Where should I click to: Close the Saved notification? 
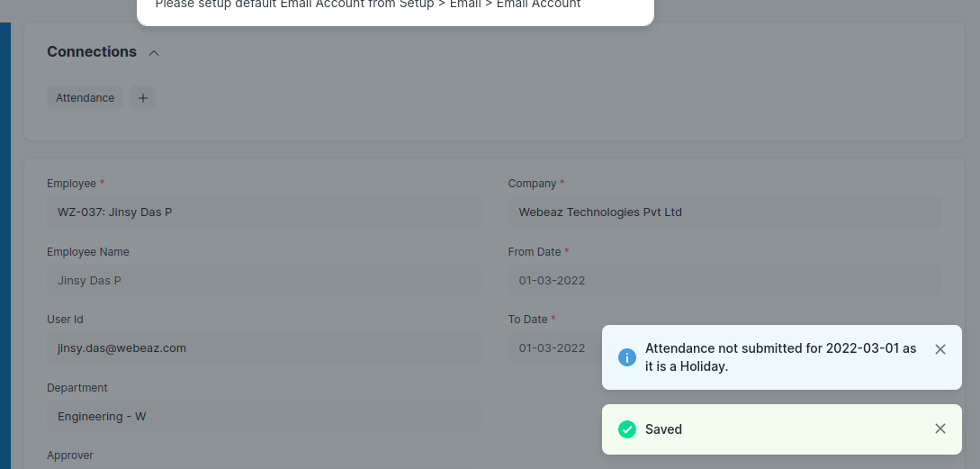pyautogui.click(x=940, y=428)
